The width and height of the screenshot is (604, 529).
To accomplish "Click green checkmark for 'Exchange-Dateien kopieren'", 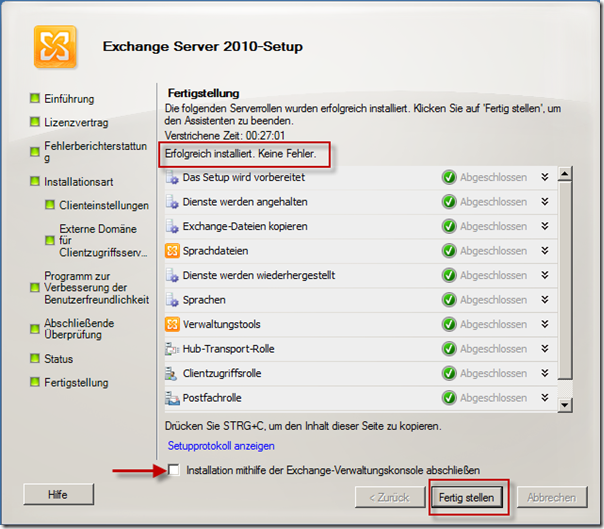I will click(449, 226).
